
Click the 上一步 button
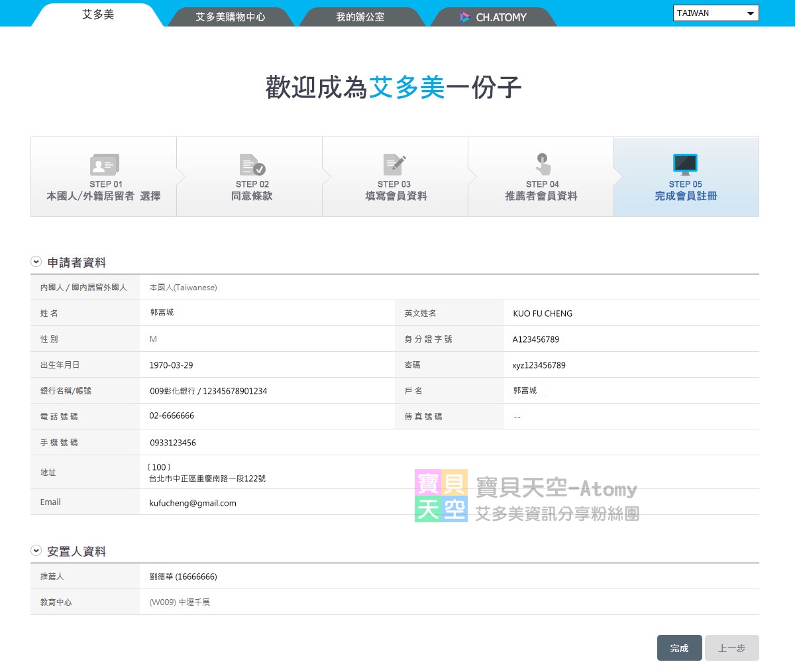tap(732, 648)
